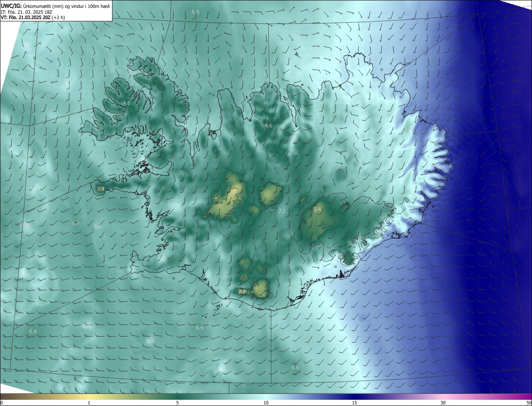Image resolution: width=532 pixels, height=406 pixels.
Task: Click the "10" tick on the color scale
Action: 266,403
